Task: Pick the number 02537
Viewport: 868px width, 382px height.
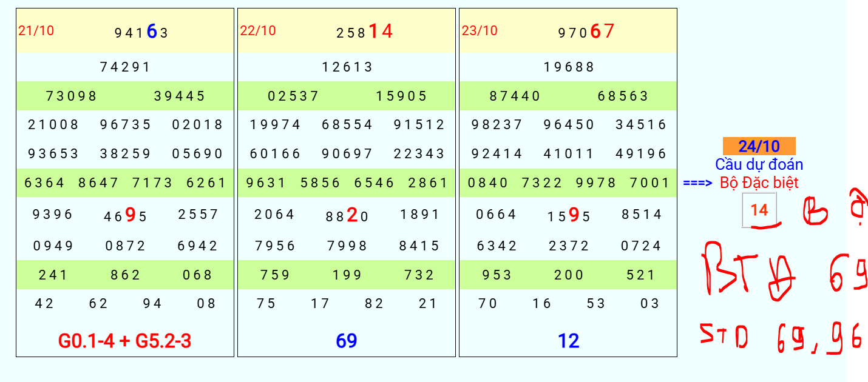Action: tap(293, 96)
